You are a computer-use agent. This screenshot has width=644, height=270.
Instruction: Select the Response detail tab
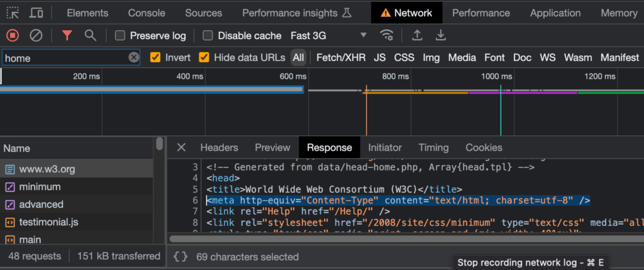(330, 147)
